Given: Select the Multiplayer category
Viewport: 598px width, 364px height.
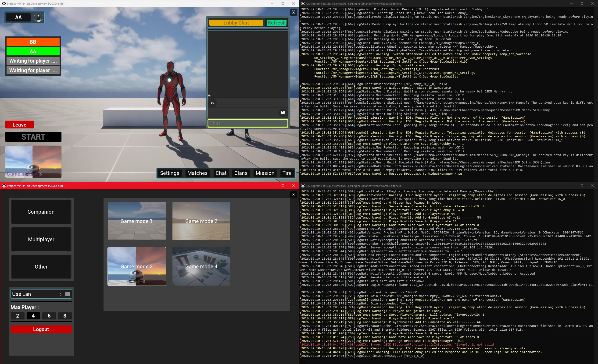Looking at the screenshot, I should (x=41, y=239).
